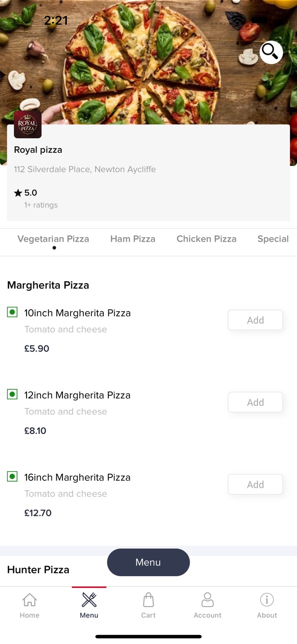Tap veg indicator for 10inch Margherita
The image size is (297, 644).
[x=12, y=313]
